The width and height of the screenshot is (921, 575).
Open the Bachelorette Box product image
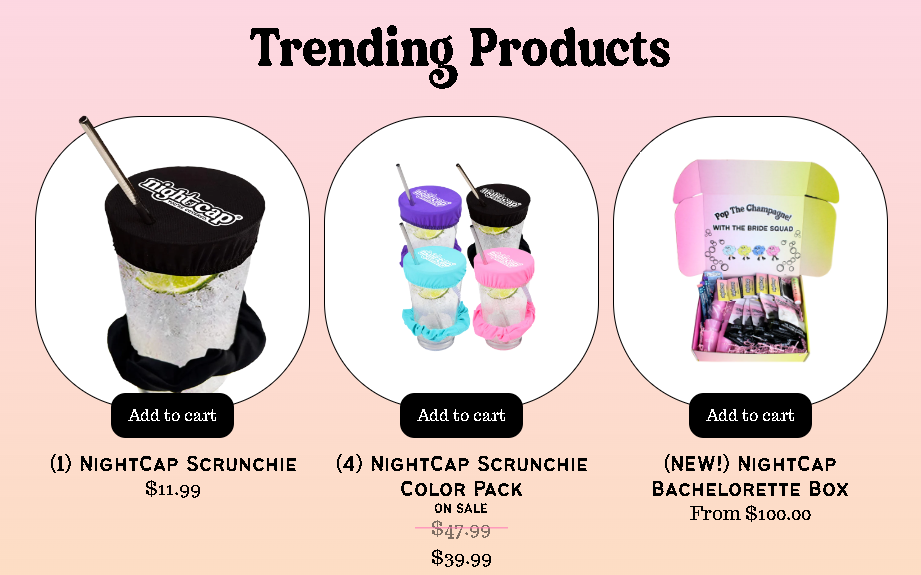click(x=750, y=258)
